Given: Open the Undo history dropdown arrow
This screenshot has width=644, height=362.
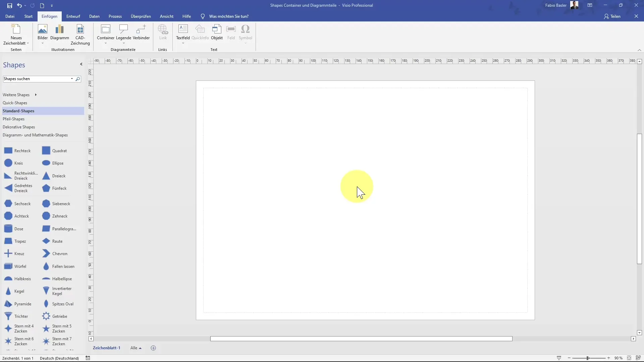Looking at the screenshot, I should pos(25,5).
